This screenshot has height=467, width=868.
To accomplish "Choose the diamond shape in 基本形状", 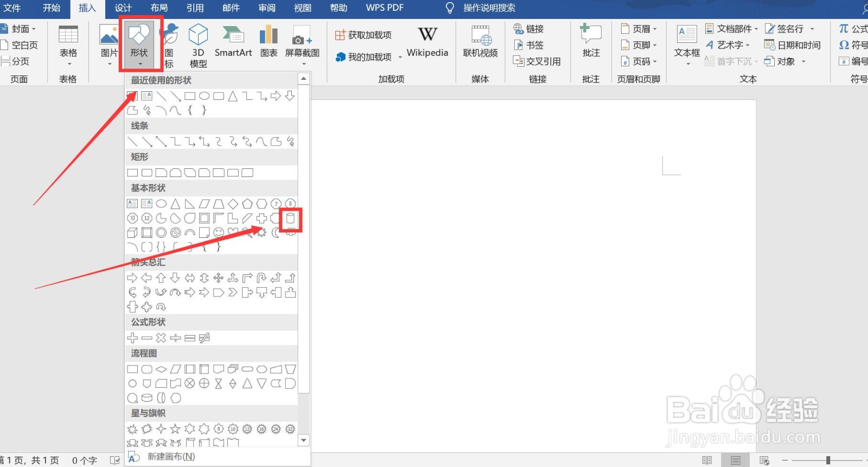I will pyautogui.click(x=233, y=204).
